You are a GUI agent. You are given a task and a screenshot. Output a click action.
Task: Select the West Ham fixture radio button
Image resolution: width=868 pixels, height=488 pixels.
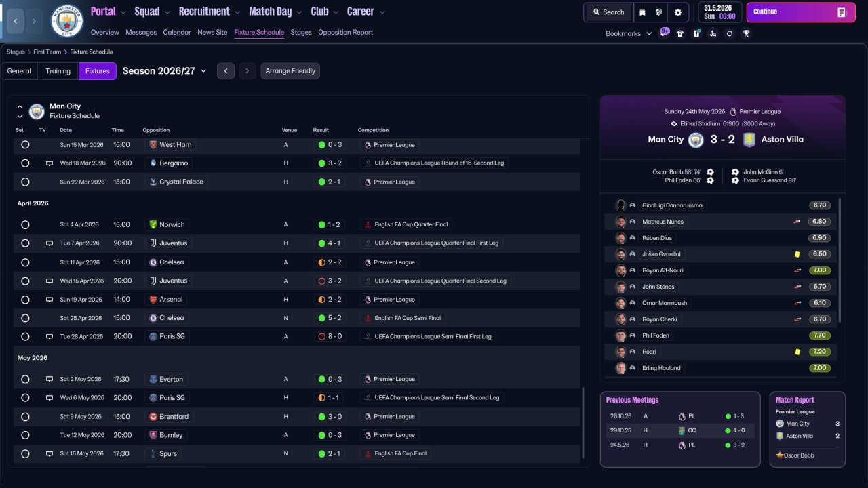point(25,145)
